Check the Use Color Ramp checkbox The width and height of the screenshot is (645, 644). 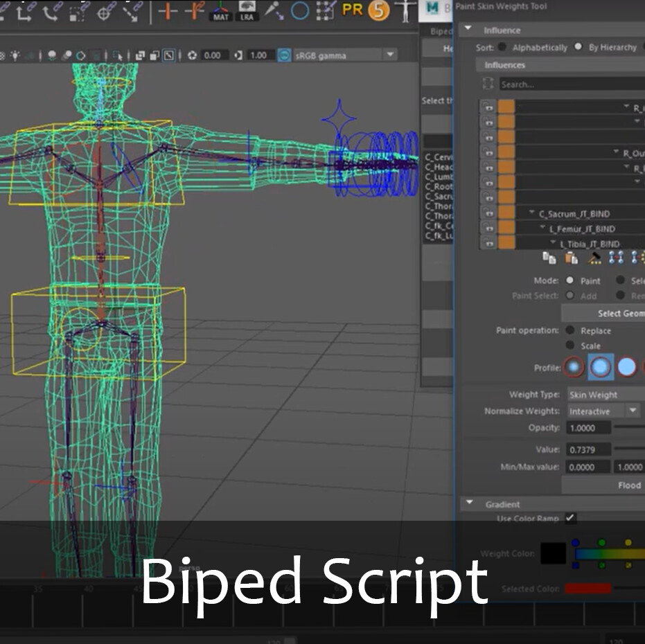(x=572, y=518)
